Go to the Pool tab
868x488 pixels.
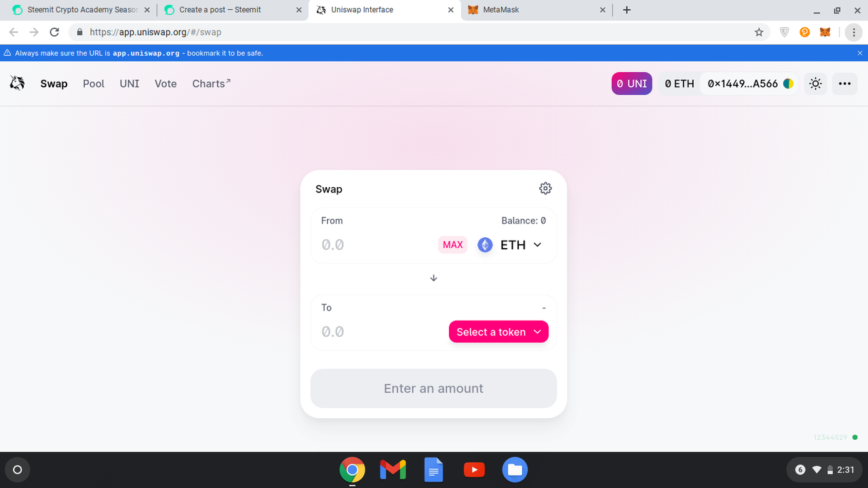click(94, 83)
